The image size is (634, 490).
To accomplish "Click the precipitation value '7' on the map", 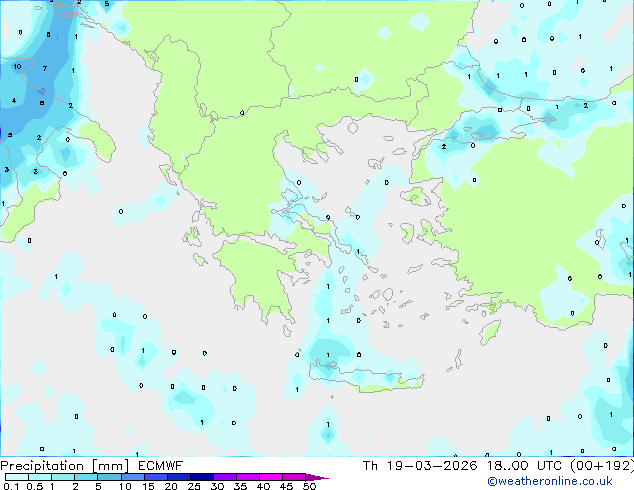I will click(x=44, y=68).
